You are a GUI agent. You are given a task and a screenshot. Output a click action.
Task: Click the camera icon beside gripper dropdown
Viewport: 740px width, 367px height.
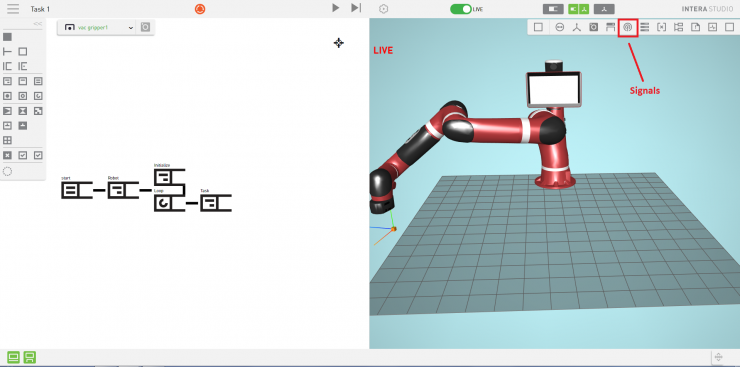(145, 27)
